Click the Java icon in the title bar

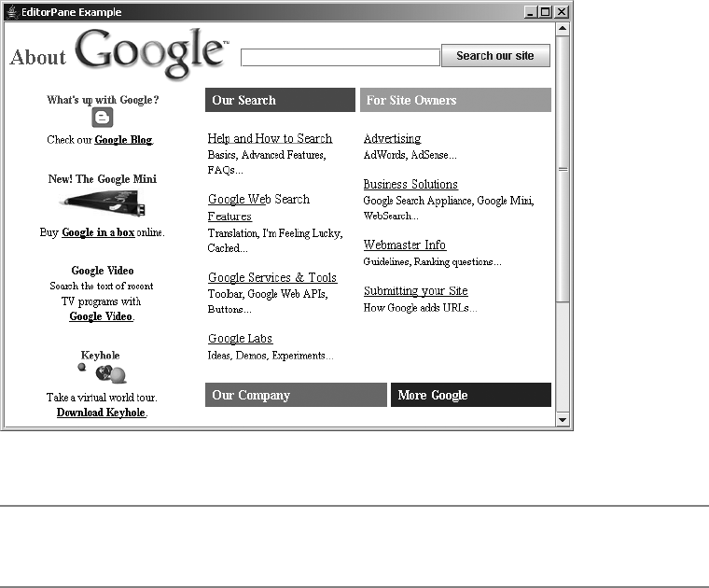click(x=13, y=12)
